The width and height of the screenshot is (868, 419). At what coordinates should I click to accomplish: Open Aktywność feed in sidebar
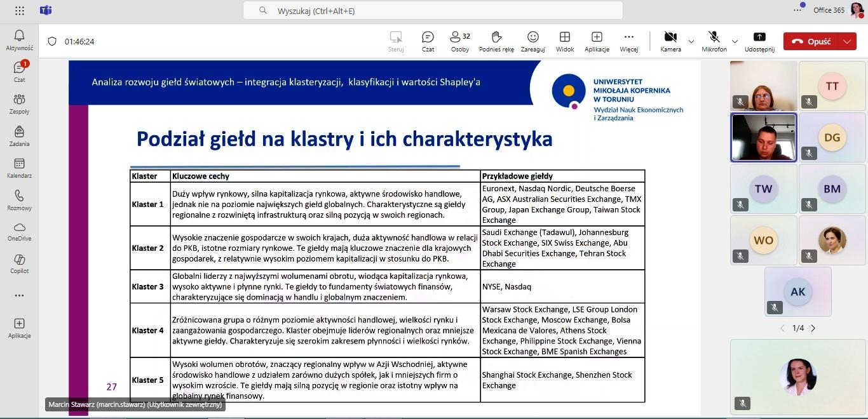point(19,39)
